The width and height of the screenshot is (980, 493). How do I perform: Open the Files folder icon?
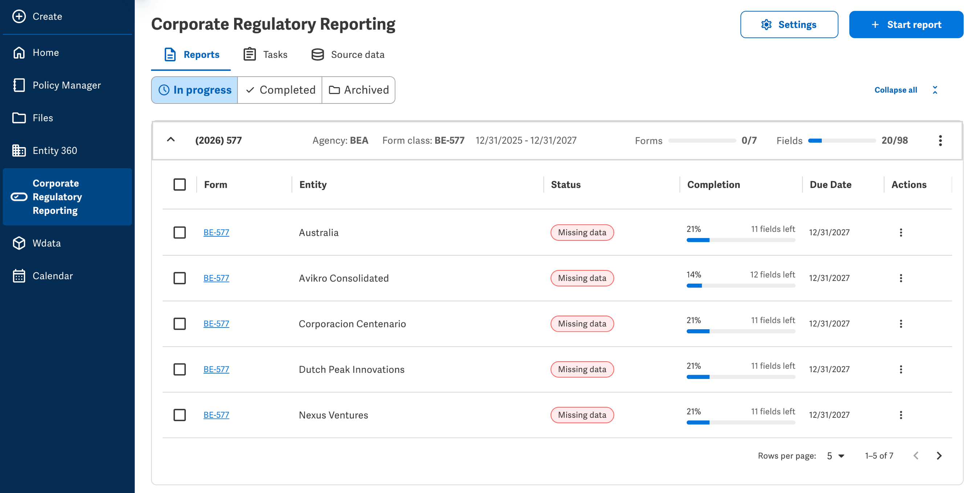click(19, 118)
